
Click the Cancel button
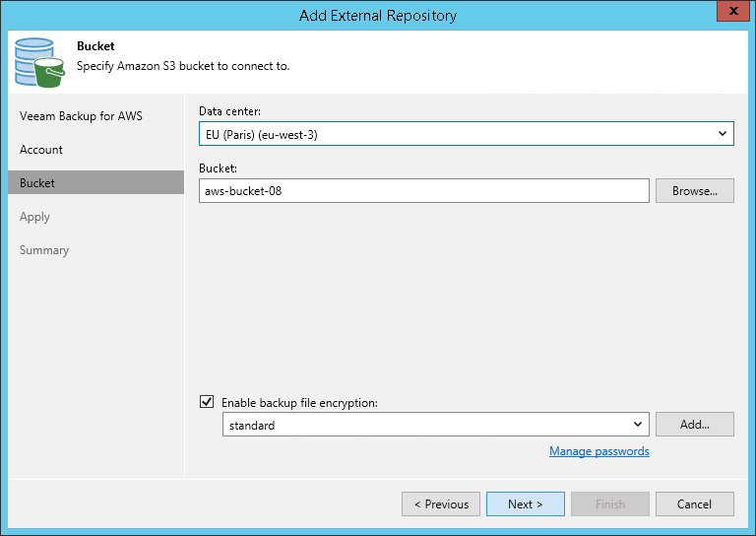tap(694, 504)
